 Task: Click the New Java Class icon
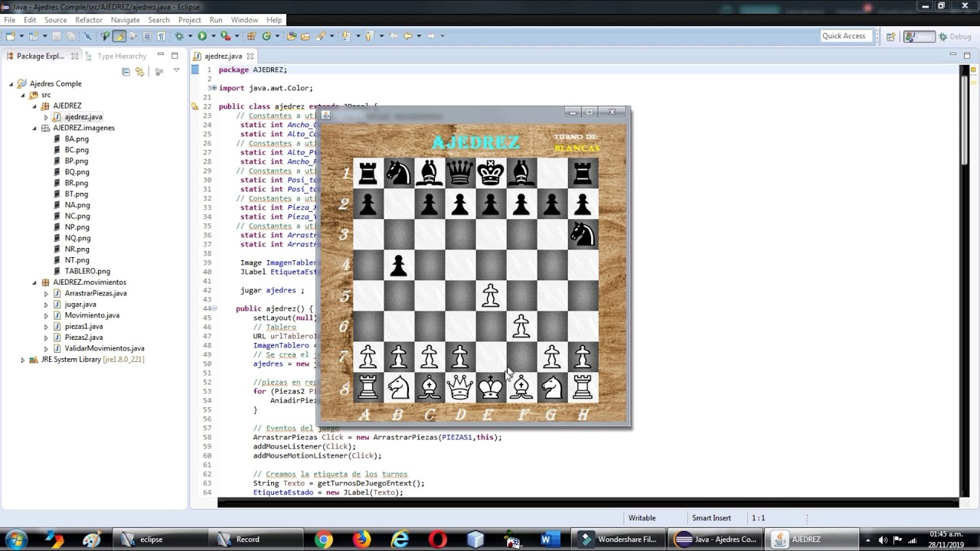click(266, 36)
